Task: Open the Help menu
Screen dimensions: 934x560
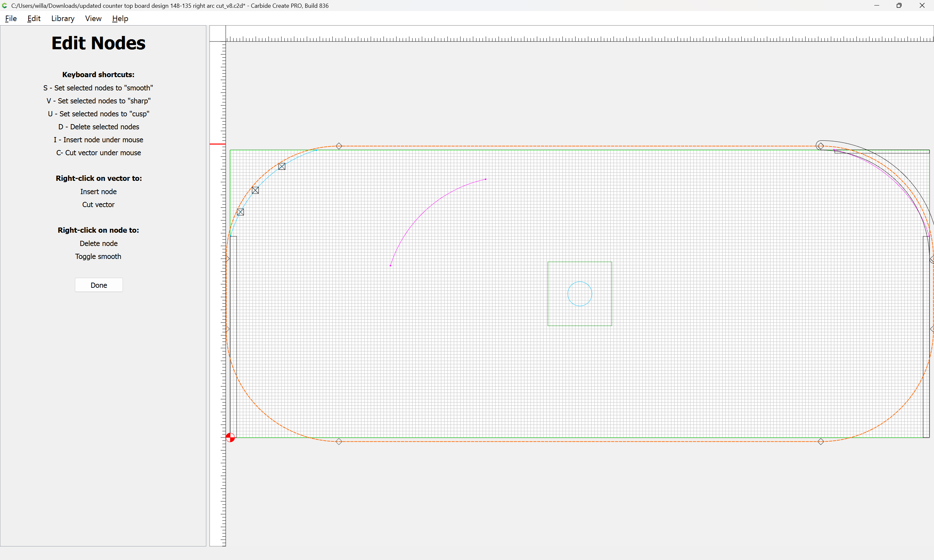Action: pos(120,18)
